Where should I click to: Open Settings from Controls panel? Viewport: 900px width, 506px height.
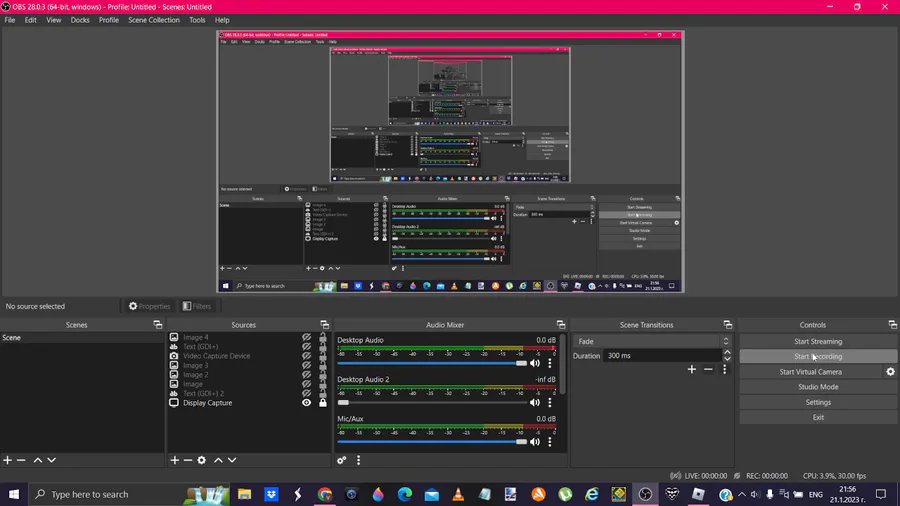click(x=818, y=402)
